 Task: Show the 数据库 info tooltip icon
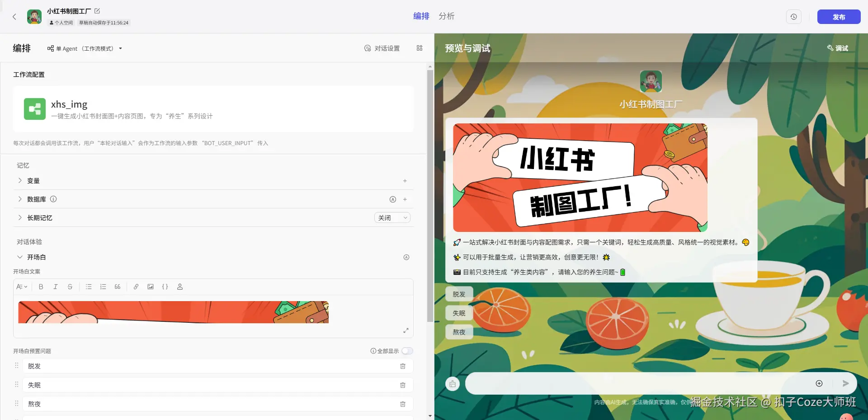click(53, 199)
